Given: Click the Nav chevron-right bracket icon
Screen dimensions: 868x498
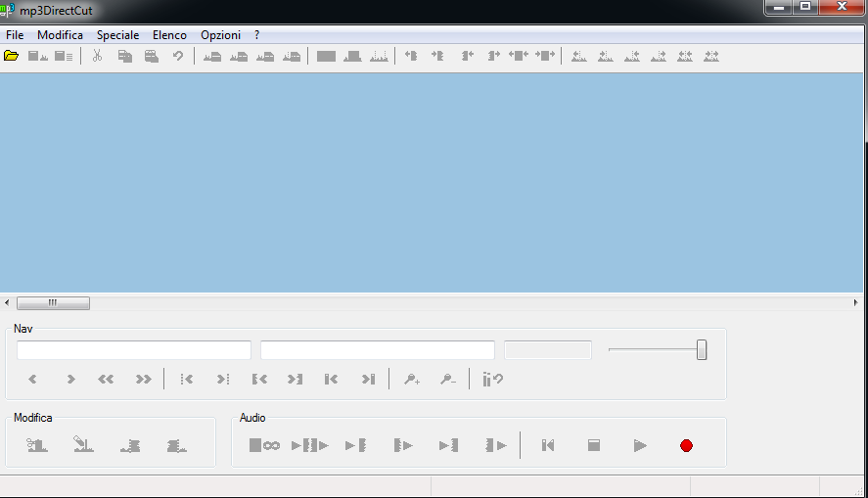Looking at the screenshot, I should pos(296,379).
